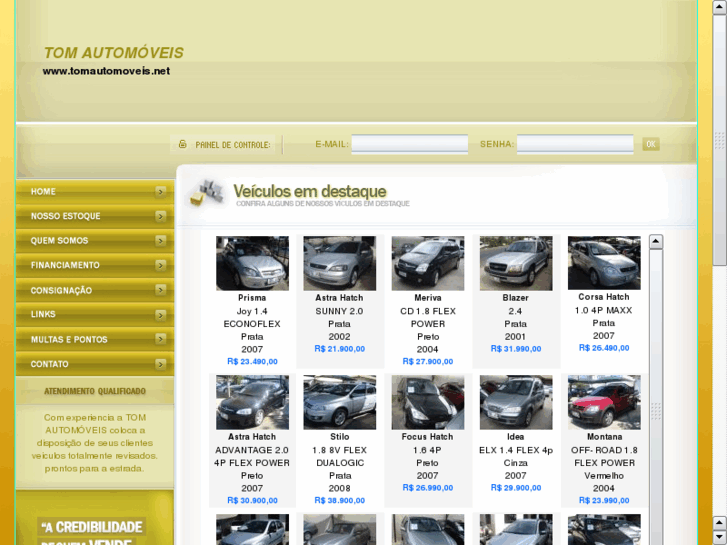727x545 pixels.
Task: Click the E-MAIL input field
Action: click(409, 144)
